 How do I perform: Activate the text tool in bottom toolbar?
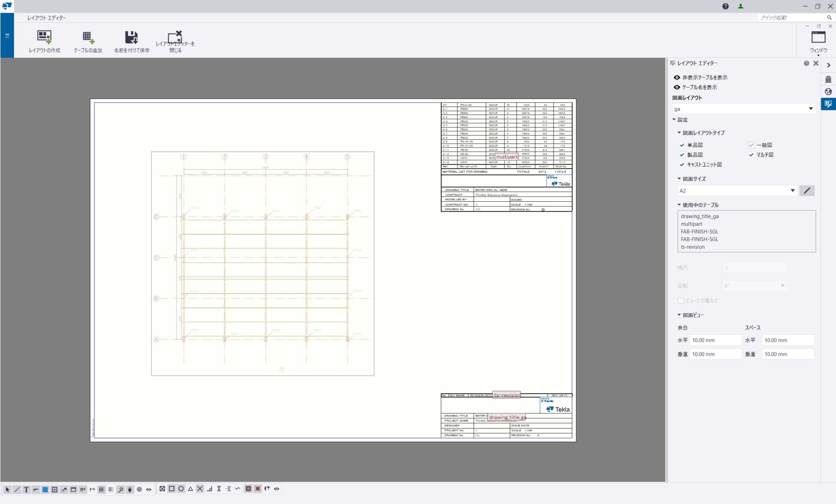click(26, 489)
